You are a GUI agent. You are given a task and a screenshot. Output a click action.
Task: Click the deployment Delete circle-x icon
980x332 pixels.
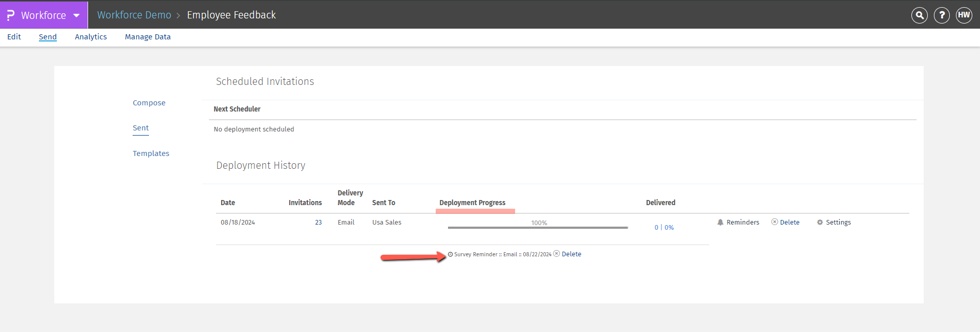(775, 222)
